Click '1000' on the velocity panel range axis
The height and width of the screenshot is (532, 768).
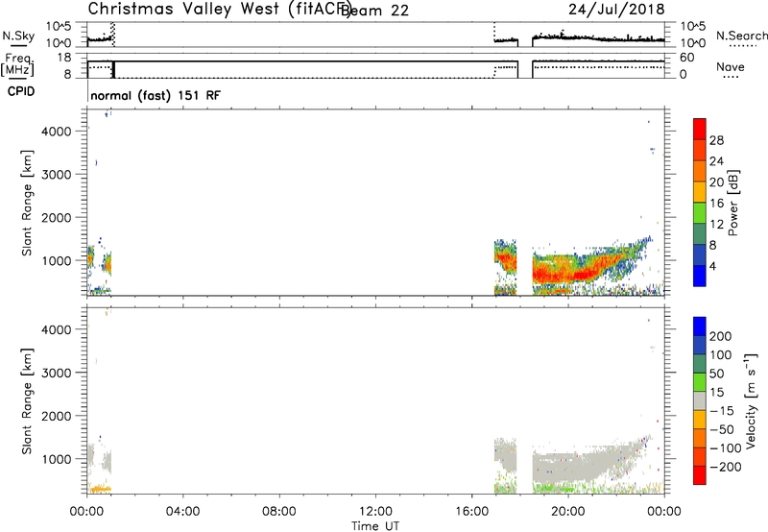tap(56, 459)
